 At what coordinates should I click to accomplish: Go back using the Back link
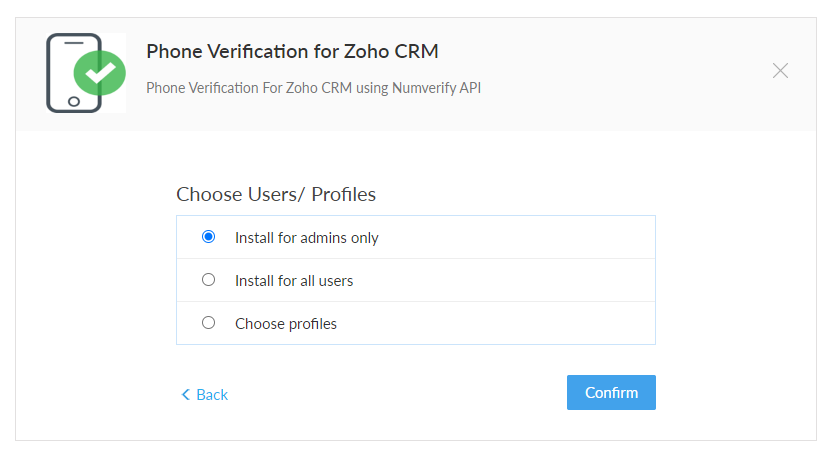[x=212, y=395]
